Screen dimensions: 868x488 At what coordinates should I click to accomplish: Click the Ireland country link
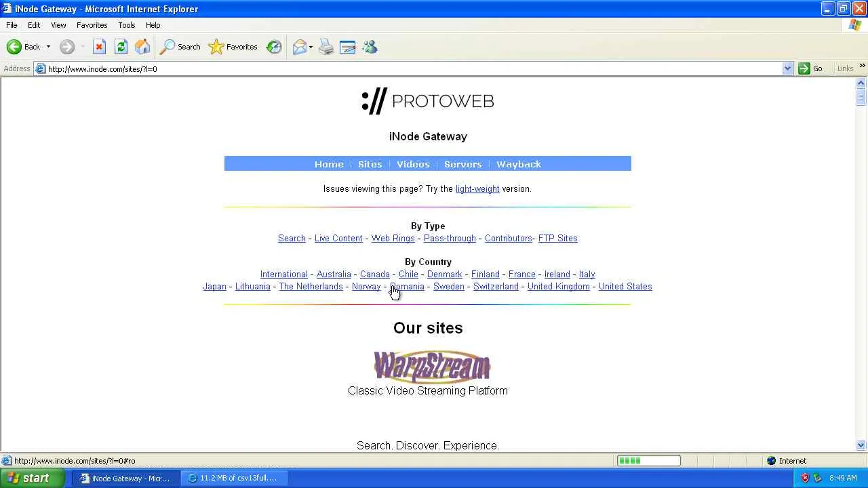point(557,274)
